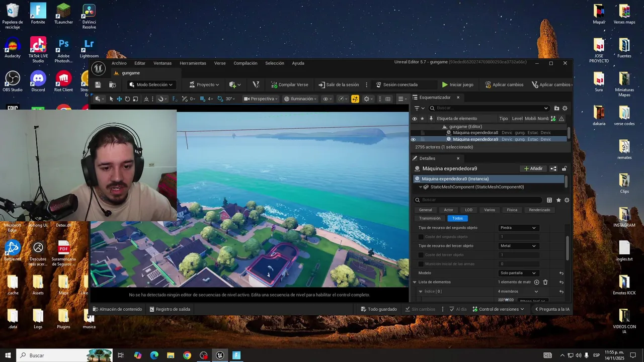Select the translate move tool in viewport
This screenshot has width=644, height=362.
click(x=119, y=99)
